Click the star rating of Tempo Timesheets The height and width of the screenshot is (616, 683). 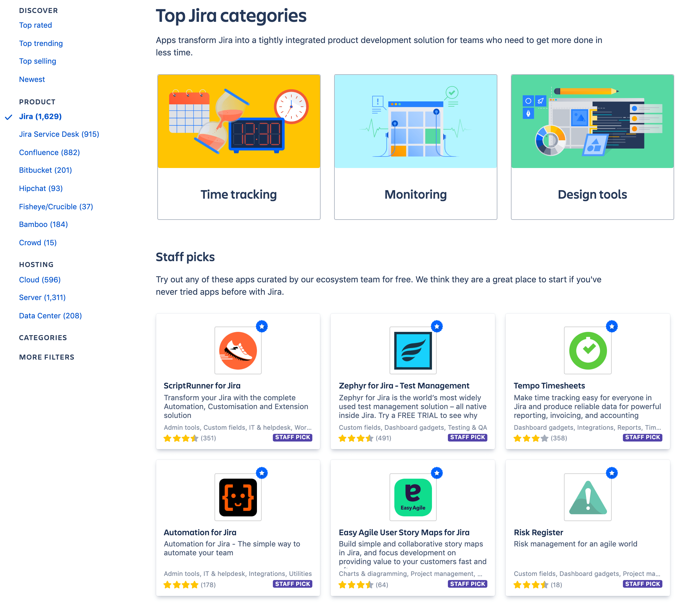531,438
